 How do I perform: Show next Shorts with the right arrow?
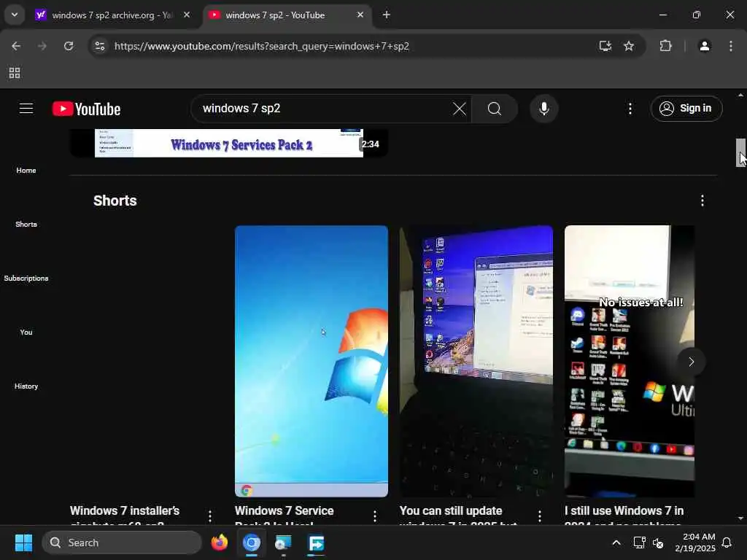[692, 362]
